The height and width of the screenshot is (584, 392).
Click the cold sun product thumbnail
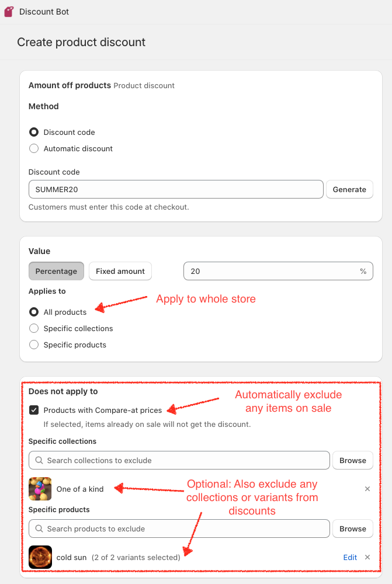pyautogui.click(x=40, y=557)
